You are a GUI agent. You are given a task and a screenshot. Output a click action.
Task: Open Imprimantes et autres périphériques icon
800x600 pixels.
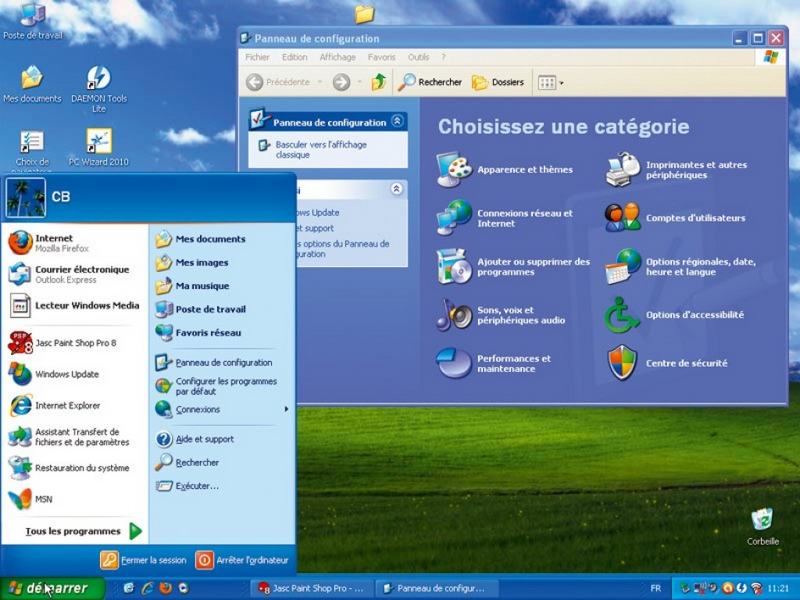click(622, 169)
